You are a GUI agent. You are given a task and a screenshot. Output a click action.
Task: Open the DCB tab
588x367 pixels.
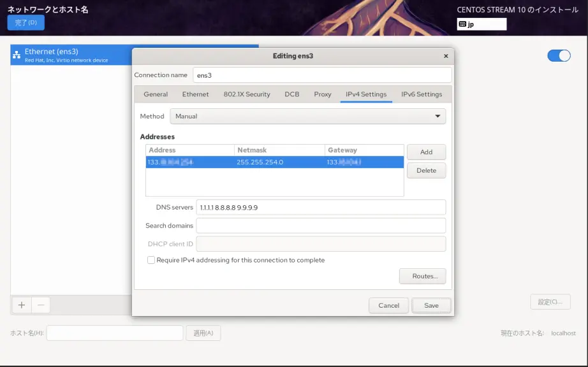click(291, 94)
